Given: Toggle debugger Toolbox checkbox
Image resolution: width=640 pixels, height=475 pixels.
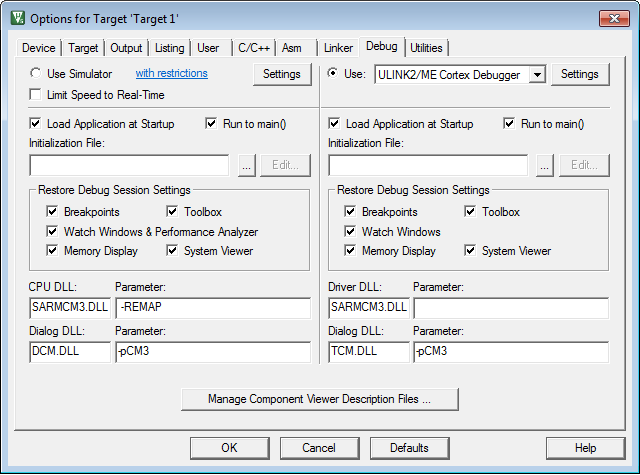Looking at the screenshot, I should tap(470, 211).
